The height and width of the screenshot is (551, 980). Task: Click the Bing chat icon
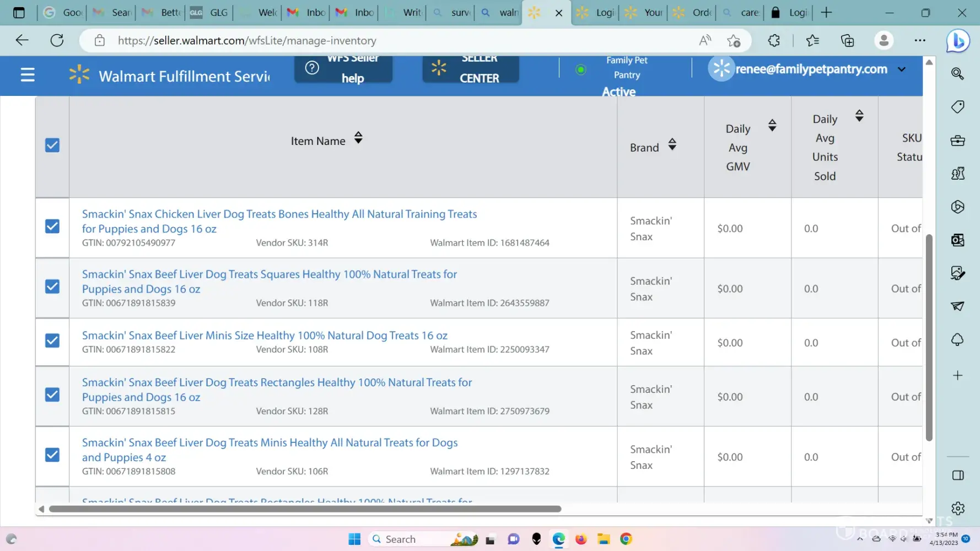click(x=958, y=41)
